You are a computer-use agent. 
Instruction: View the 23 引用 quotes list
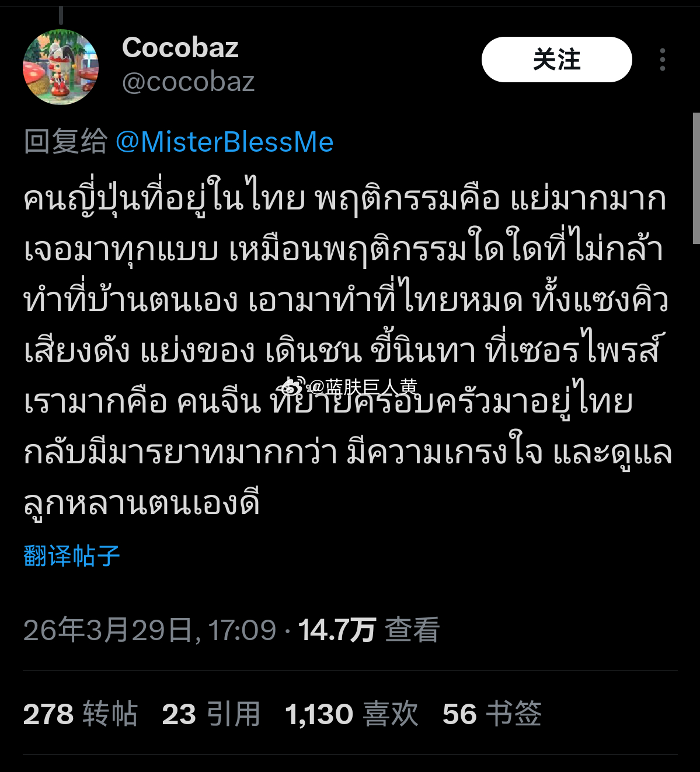211,714
